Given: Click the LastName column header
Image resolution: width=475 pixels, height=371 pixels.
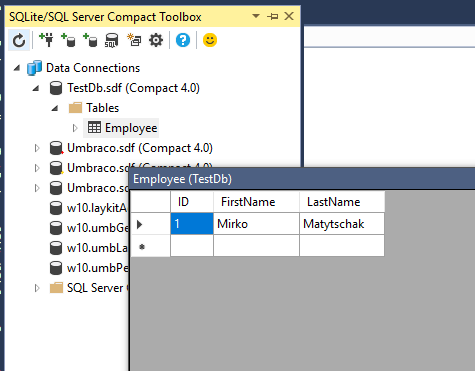Looking at the screenshot, I should (x=342, y=202).
